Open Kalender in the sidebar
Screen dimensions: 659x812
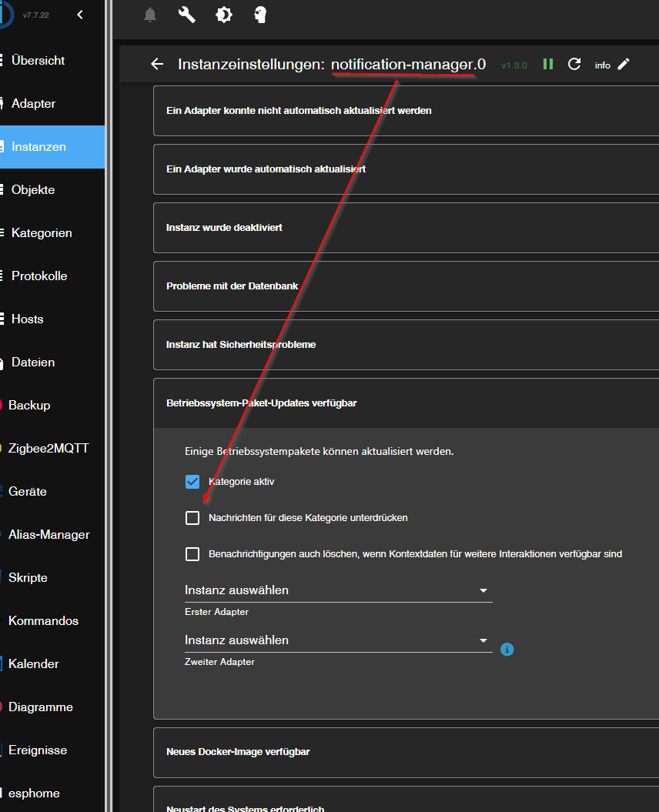click(52, 664)
